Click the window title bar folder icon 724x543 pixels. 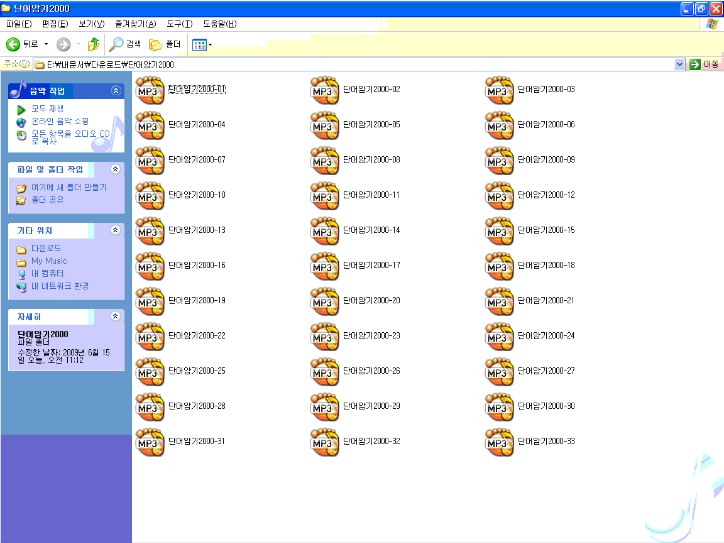6,8
